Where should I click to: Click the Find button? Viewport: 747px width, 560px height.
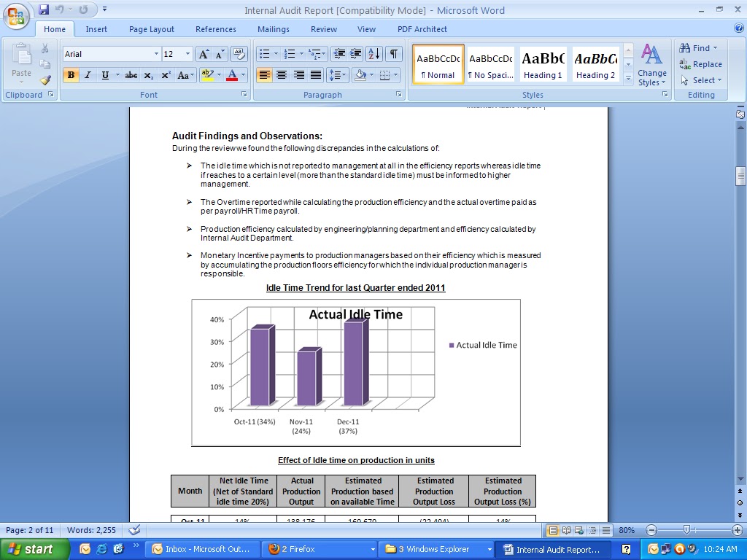click(698, 48)
